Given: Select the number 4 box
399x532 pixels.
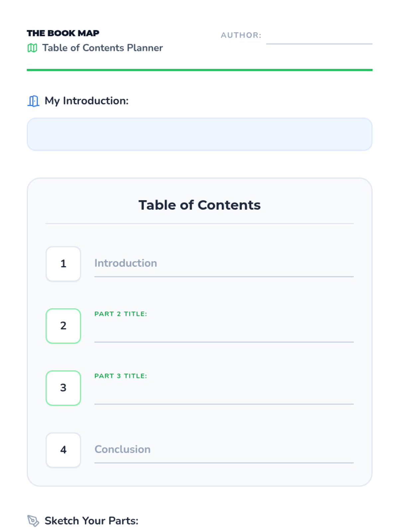Looking at the screenshot, I should pos(63,450).
